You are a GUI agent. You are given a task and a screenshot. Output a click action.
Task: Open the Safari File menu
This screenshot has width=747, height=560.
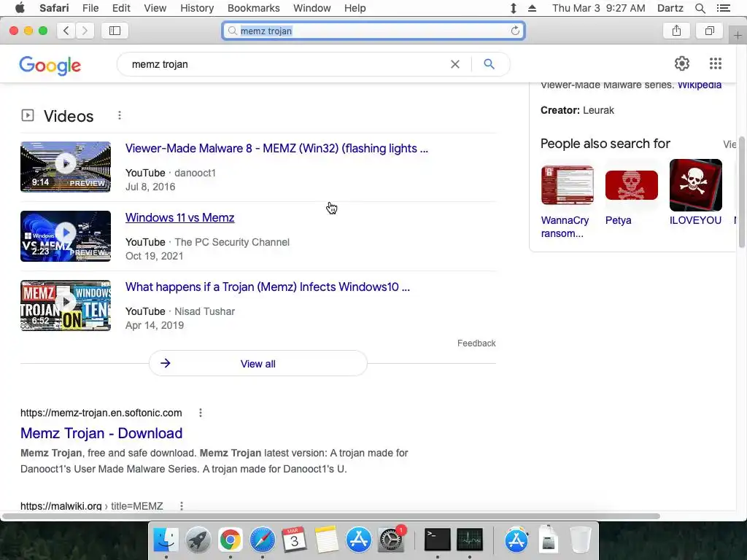pos(90,8)
